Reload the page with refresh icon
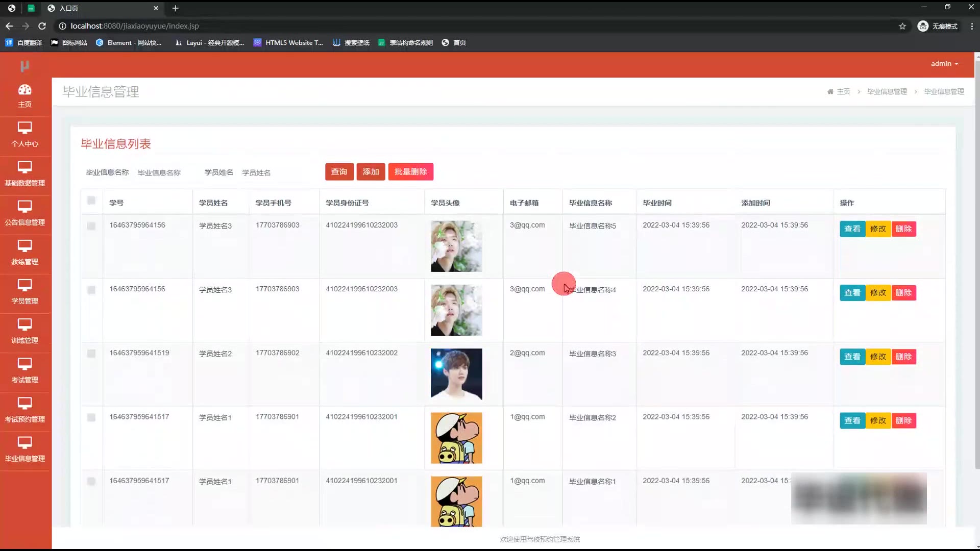Viewport: 980px width, 551px height. click(42, 26)
